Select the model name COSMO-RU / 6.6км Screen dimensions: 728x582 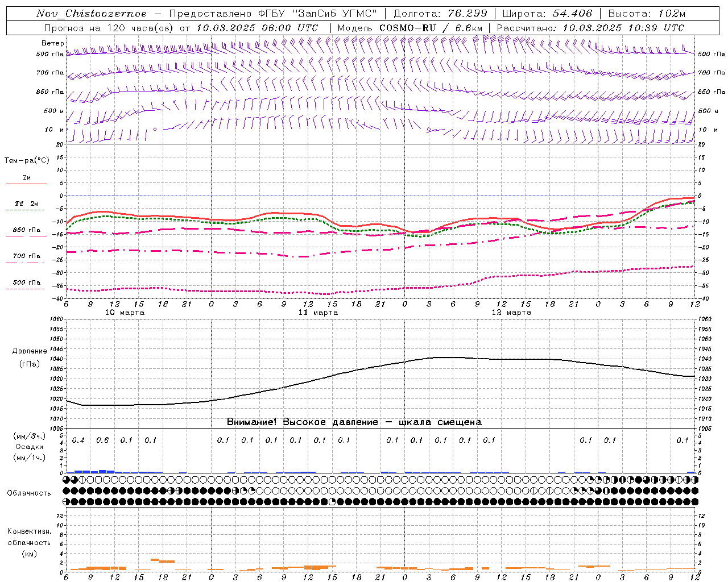tap(431, 28)
